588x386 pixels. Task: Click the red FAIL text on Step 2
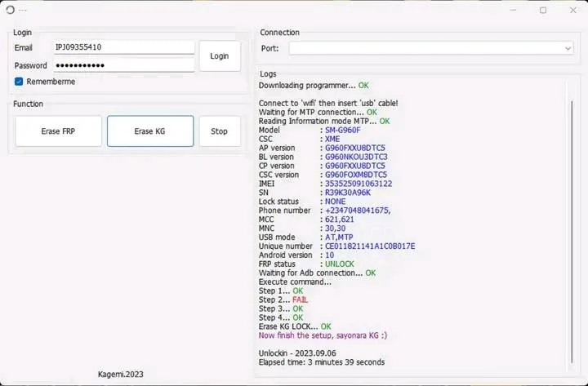[x=300, y=299]
